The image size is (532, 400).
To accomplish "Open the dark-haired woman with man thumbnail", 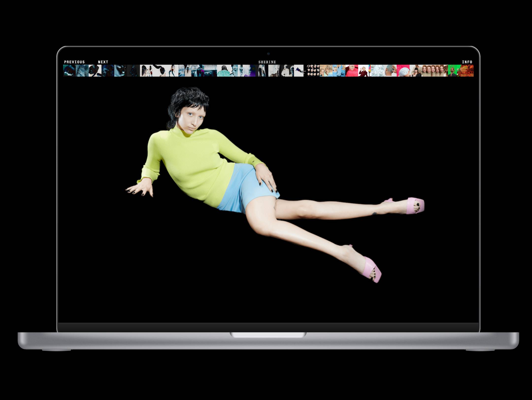I will [416, 71].
